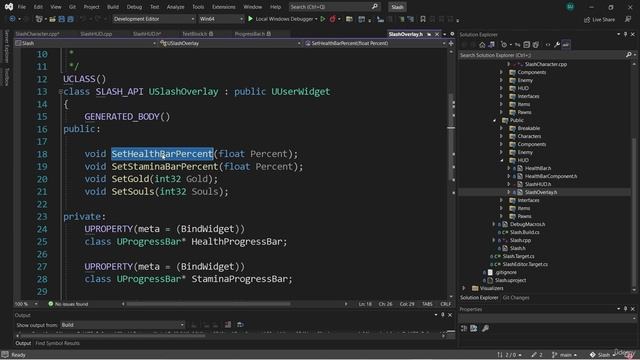Click the bookmark icon in toolbar
The image size is (640, 360).
pyautogui.click(x=423, y=19)
